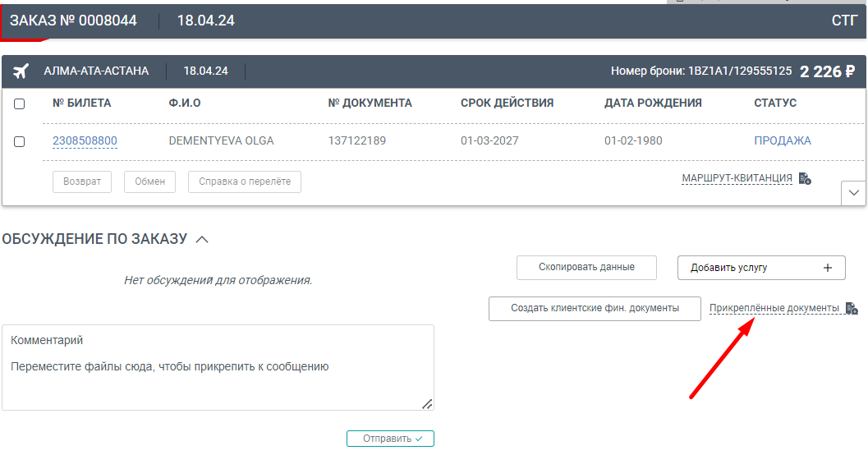This screenshot has width=868, height=455.
Task: Click Создать клиентские фин. документы
Action: 595,309
